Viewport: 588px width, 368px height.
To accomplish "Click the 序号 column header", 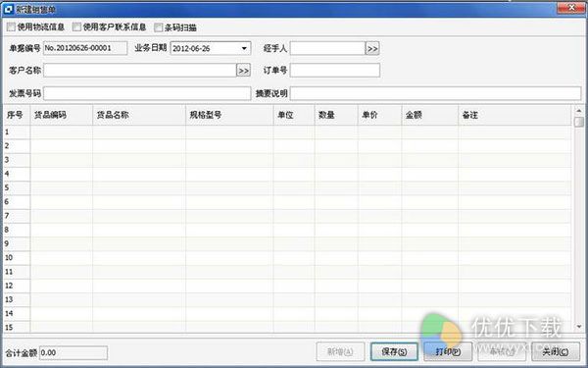I will [17, 115].
